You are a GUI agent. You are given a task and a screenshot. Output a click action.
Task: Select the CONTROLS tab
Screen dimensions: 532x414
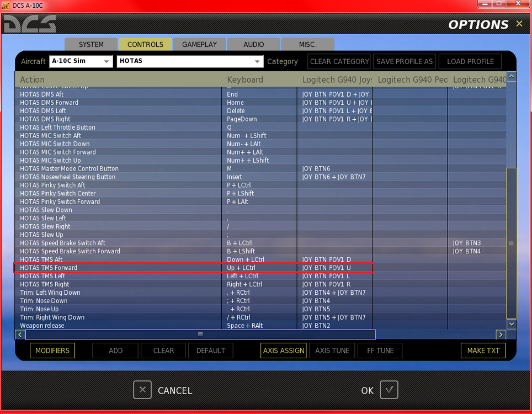pos(145,45)
